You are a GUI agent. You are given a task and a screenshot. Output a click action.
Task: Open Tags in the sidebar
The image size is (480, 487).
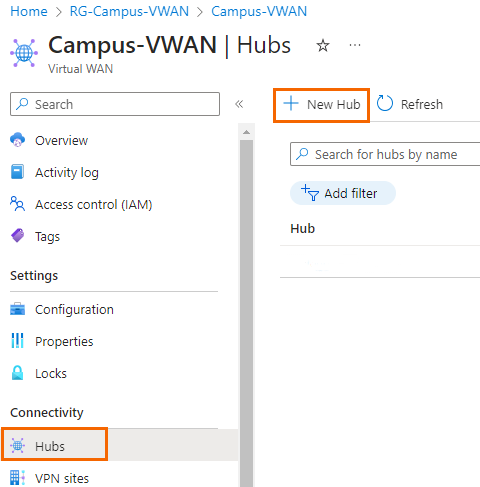[47, 236]
